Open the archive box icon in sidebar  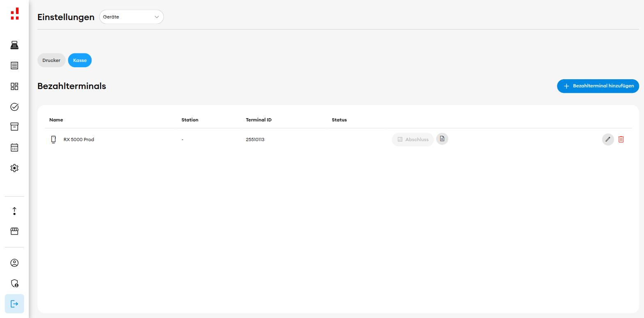[14, 127]
